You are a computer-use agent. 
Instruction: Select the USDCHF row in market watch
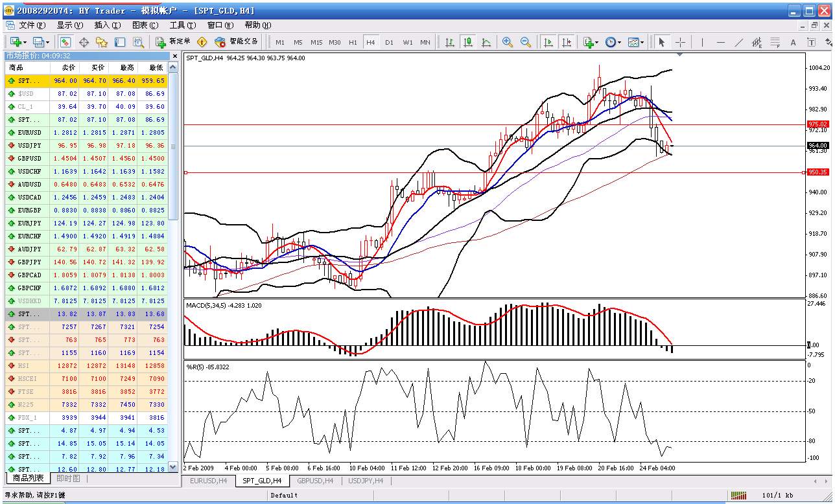pyautogui.click(x=86, y=171)
